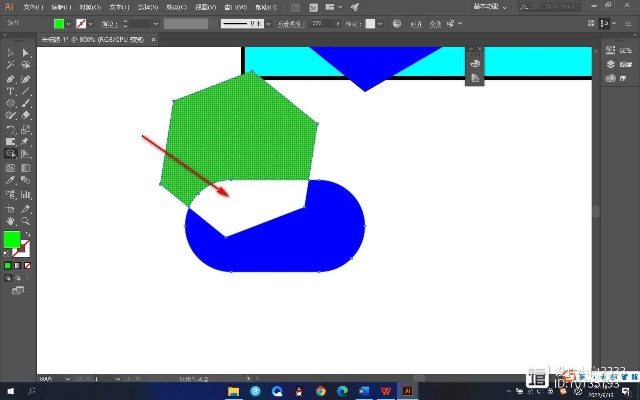
Task: Select the Artboard tool
Action: click(x=10, y=209)
